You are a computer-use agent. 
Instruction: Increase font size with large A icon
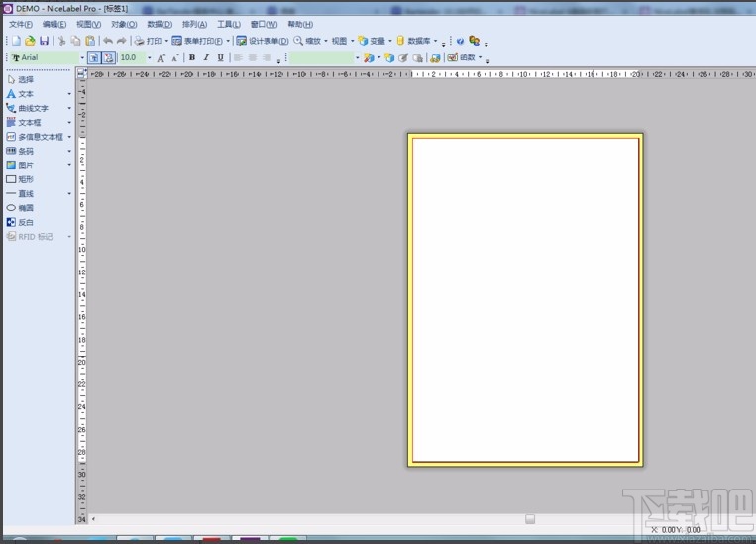161,58
